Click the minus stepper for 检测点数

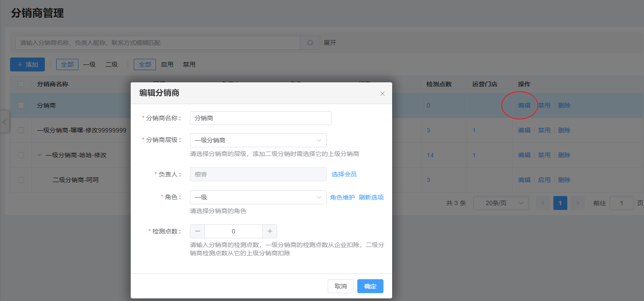click(x=197, y=231)
